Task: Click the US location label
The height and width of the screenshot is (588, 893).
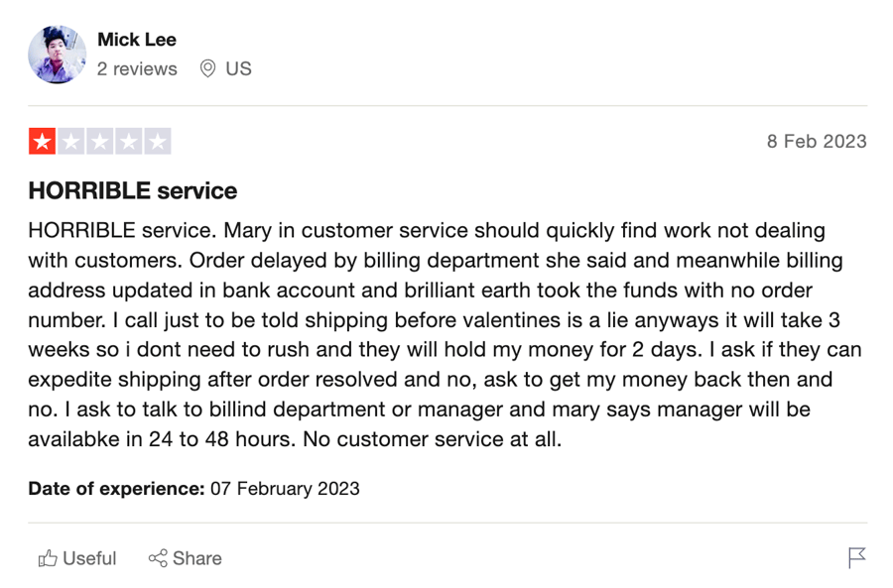Action: 238,68
